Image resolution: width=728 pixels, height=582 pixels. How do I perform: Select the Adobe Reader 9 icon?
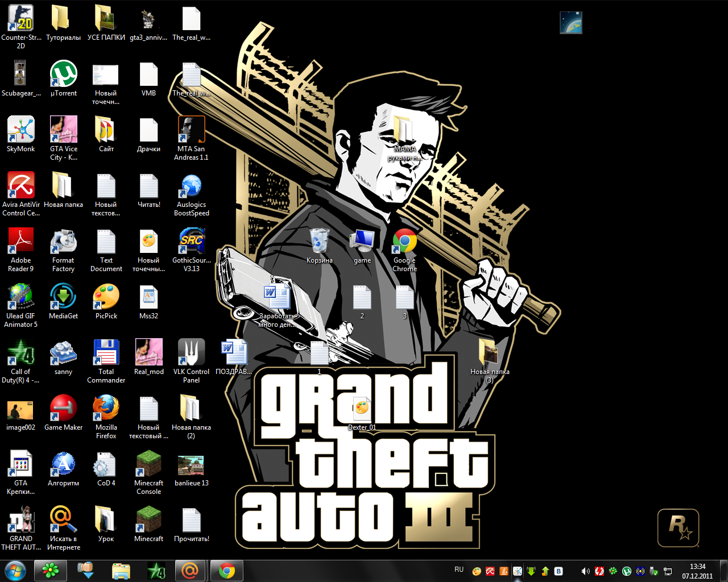pyautogui.click(x=21, y=242)
